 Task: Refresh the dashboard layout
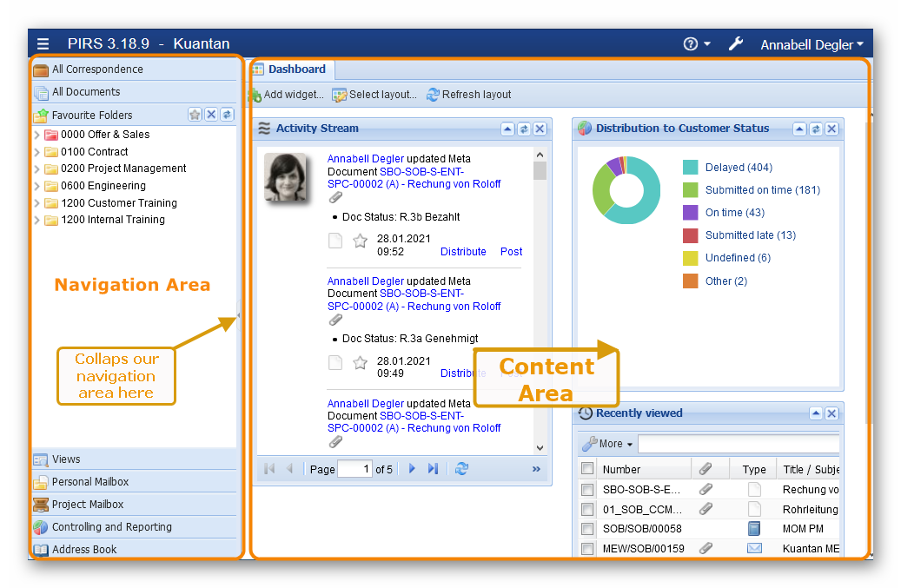(x=468, y=95)
